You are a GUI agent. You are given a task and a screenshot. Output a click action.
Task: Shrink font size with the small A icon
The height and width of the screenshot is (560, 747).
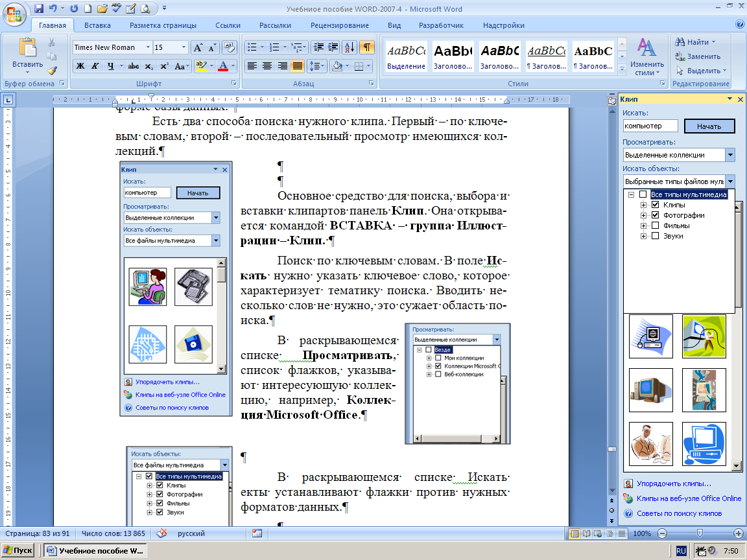[211, 47]
